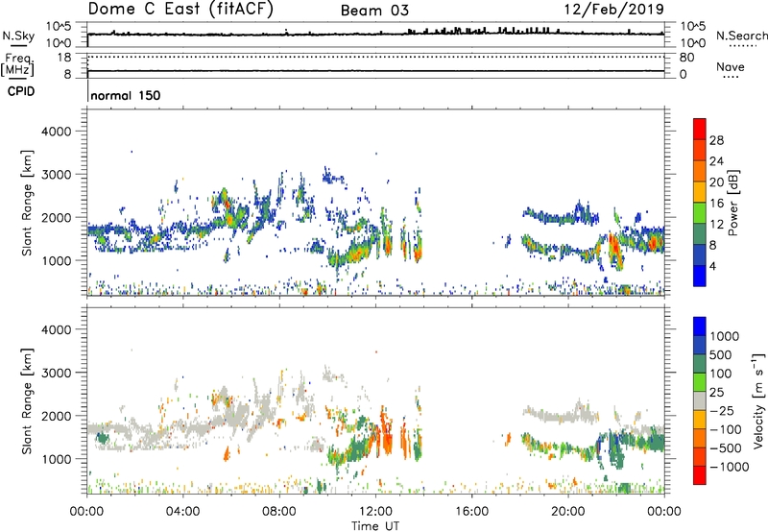This screenshot has height=532, width=768.
Task: Click the 'Power [dB]' colorbar label
Action: click(732, 203)
